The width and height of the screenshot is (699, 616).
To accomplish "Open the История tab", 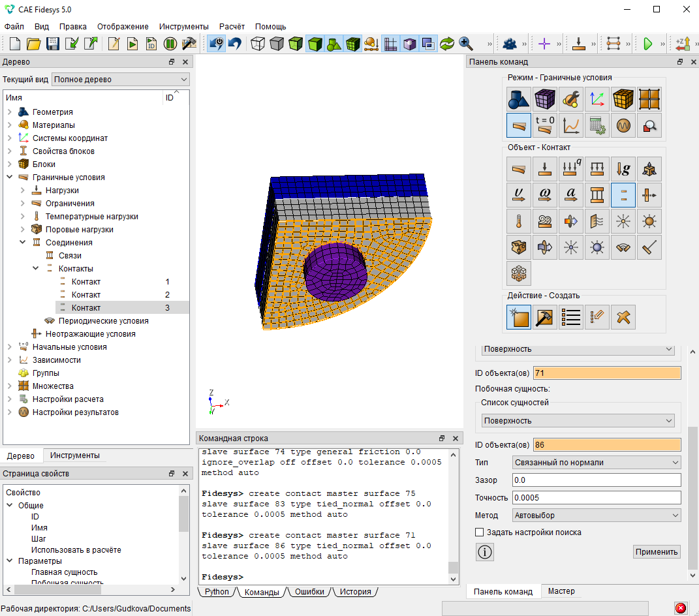I will (355, 591).
